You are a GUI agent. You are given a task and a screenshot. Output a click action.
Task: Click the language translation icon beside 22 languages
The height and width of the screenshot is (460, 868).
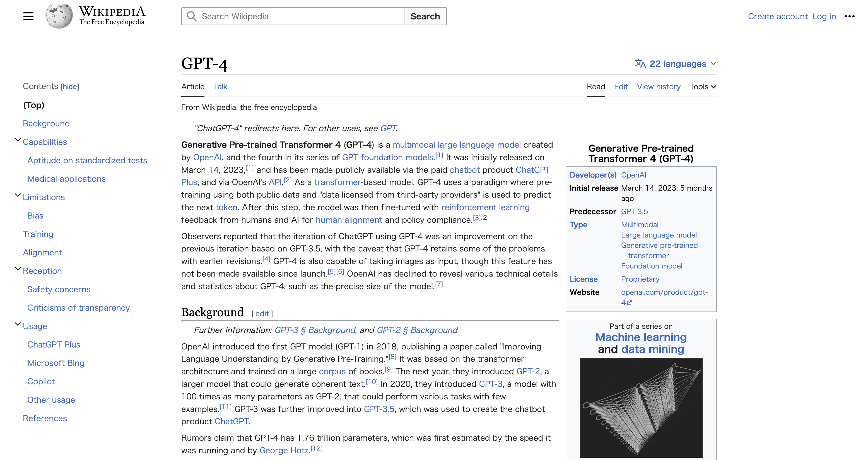(640, 64)
